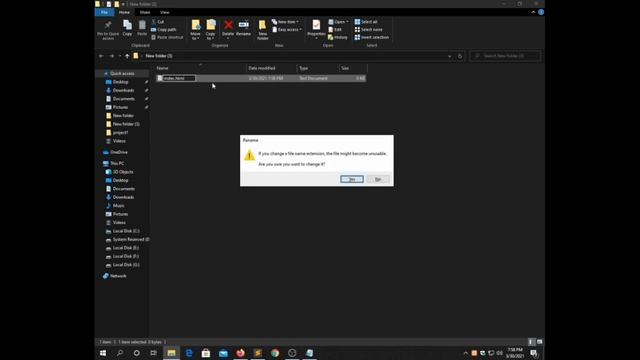Click the Up one level arrow
Screen dimensions: 640x360
127,56
